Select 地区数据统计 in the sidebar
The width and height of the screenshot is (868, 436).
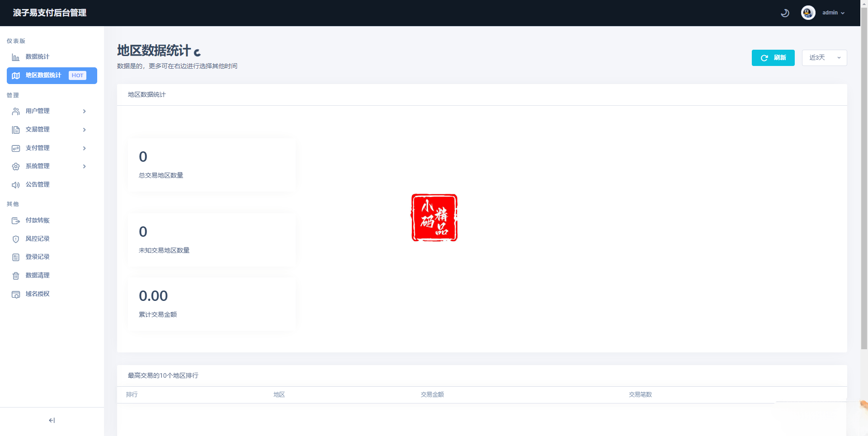52,75
